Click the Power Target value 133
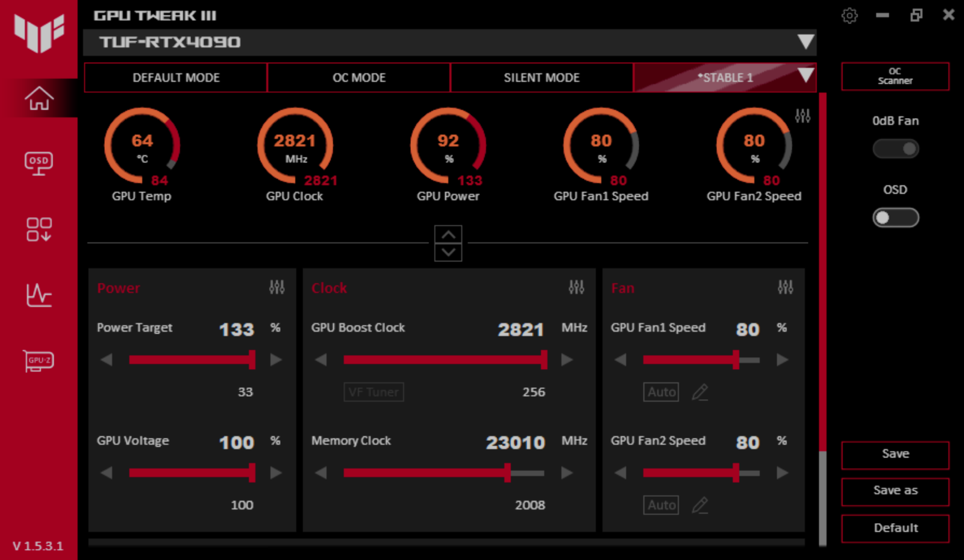The height and width of the screenshot is (560, 964). [x=236, y=329]
